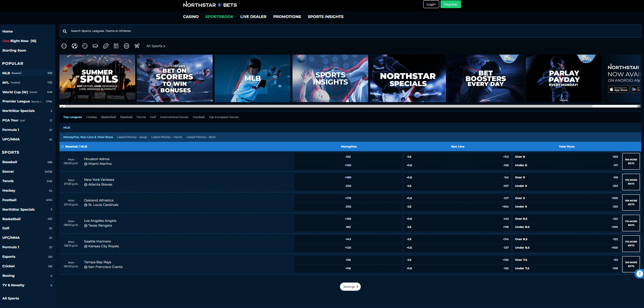Click the Login button
This screenshot has height=308, width=644.
pyautogui.click(x=431, y=4)
